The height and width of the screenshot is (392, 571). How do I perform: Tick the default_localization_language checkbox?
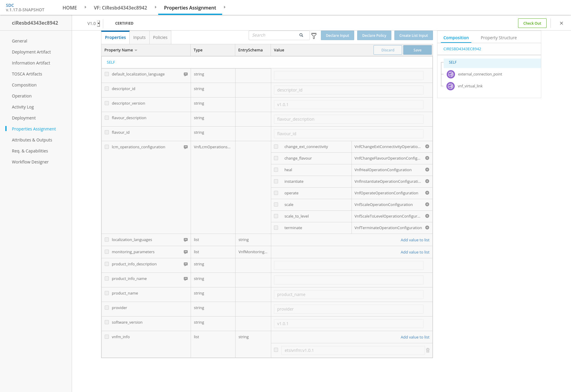[107, 74]
